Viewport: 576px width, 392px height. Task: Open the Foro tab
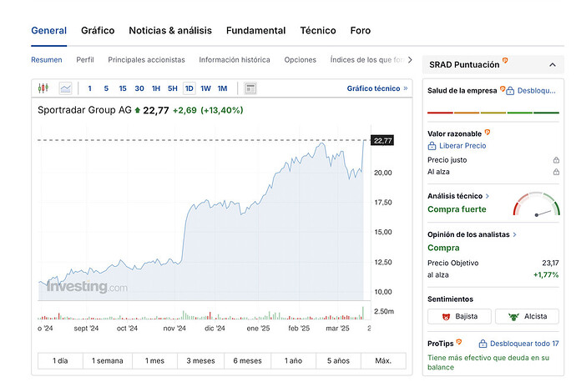(x=361, y=31)
